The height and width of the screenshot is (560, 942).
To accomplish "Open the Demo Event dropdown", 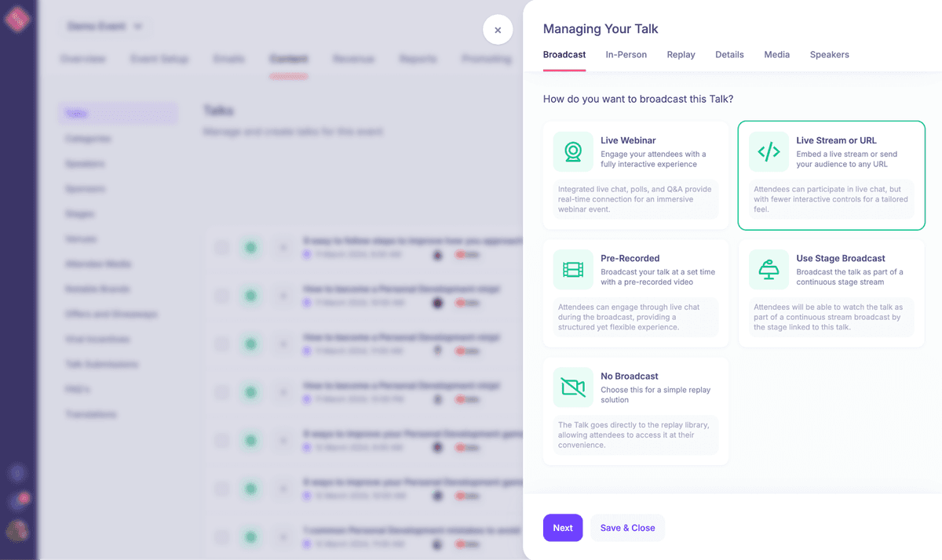I will pyautogui.click(x=103, y=26).
